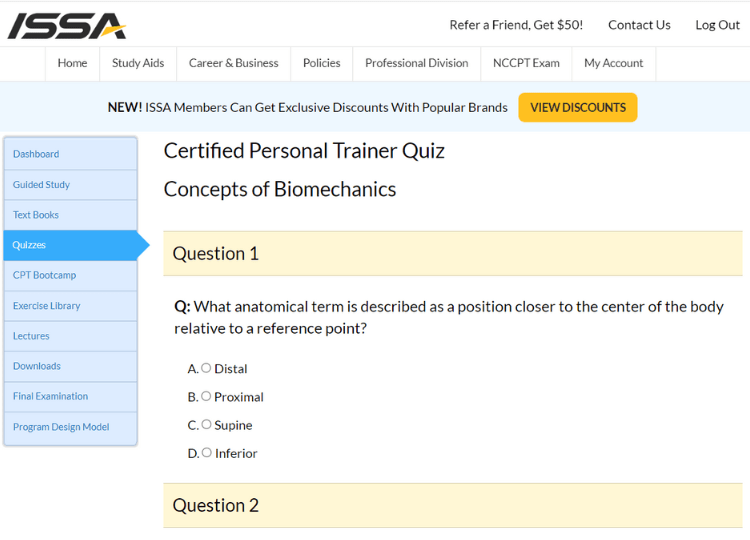This screenshot has height=540, width=750.
Task: Select the Proximal answer option
Action: click(206, 396)
